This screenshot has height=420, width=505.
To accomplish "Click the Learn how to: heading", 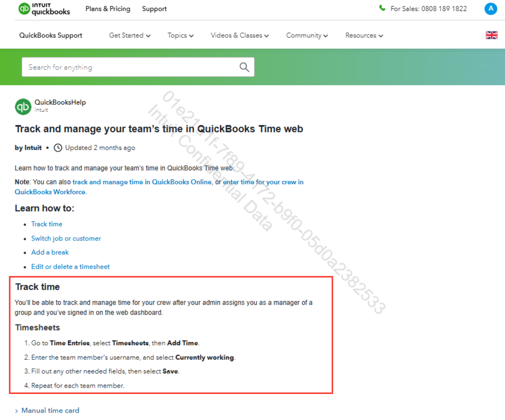I will (45, 208).
